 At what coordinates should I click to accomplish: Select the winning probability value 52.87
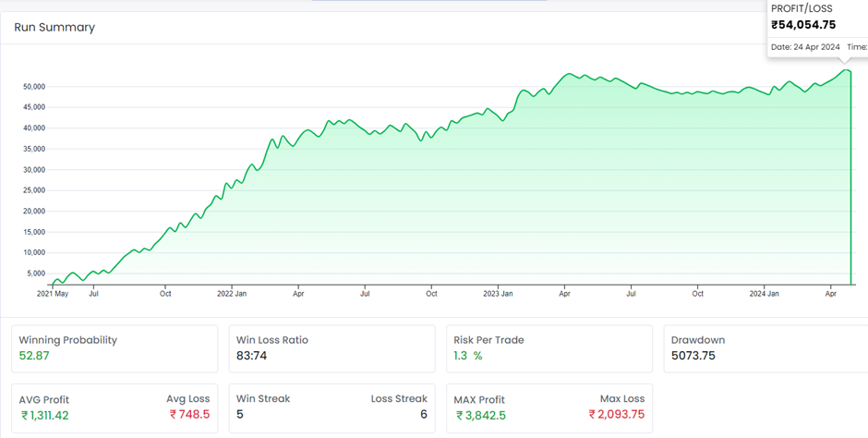(34, 356)
